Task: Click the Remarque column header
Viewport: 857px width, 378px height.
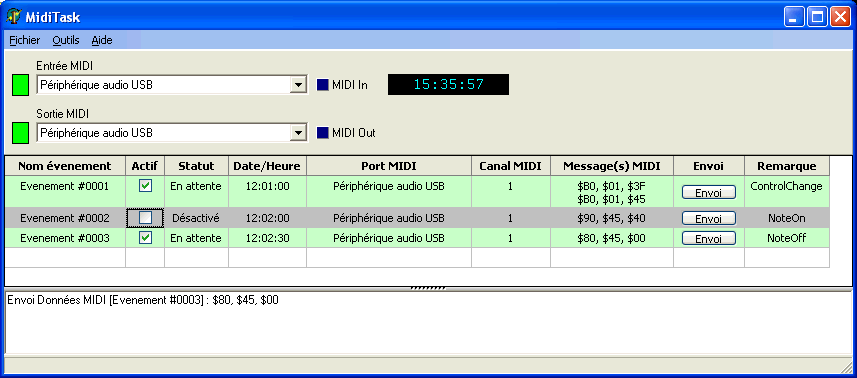Action: click(786, 166)
